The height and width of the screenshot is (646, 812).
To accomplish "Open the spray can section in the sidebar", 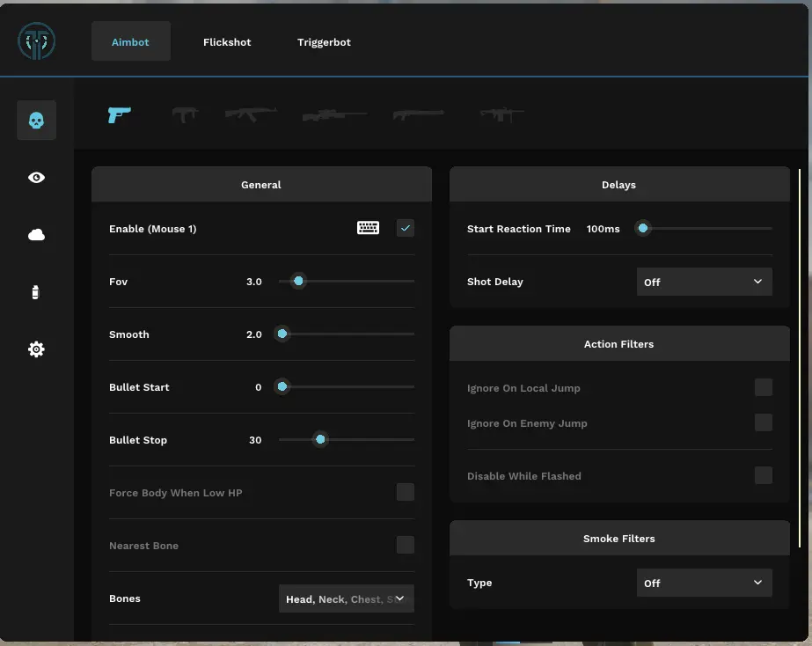I will point(35,292).
